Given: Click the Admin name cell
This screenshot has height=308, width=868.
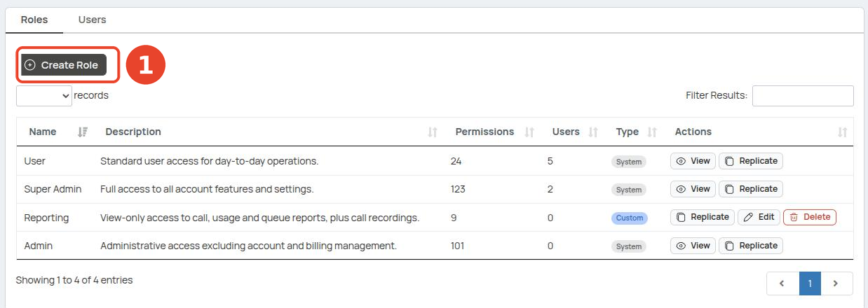Looking at the screenshot, I should (38, 246).
